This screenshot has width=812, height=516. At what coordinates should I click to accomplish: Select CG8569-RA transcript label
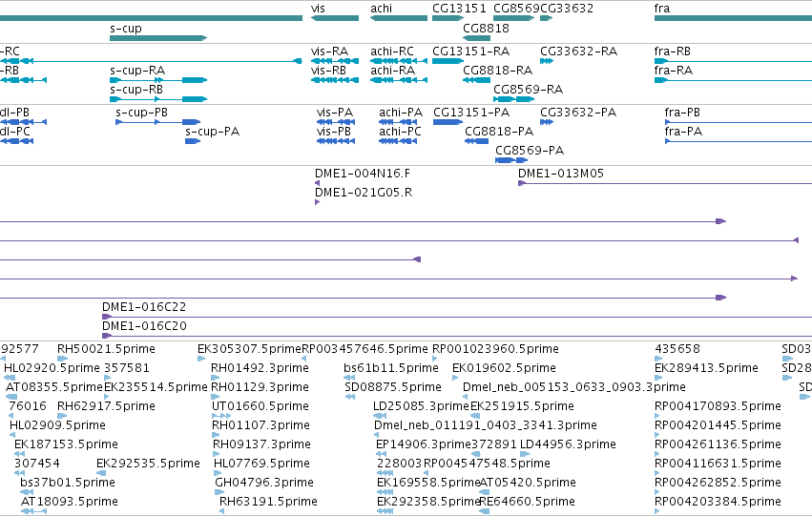(529, 90)
